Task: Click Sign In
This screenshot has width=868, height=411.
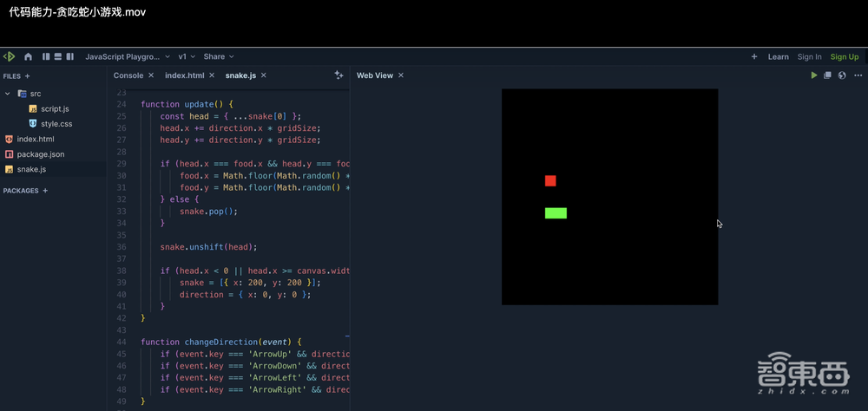Action: click(x=809, y=56)
